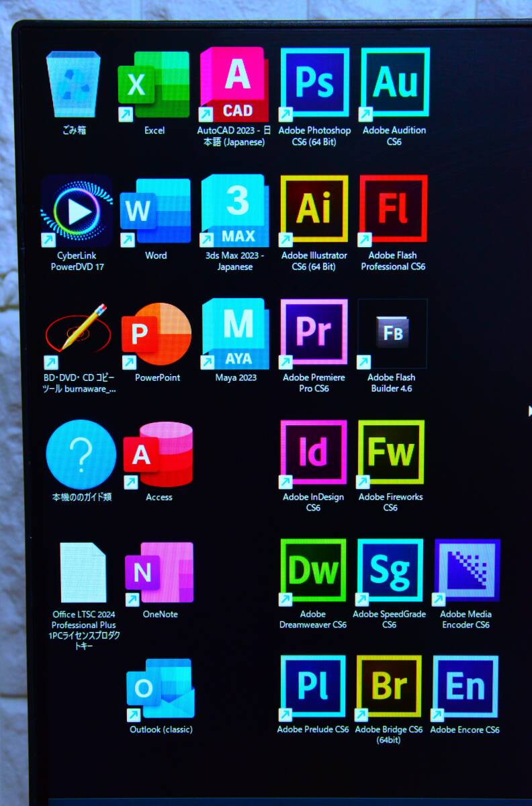Select the Adobe Flash Builder 4.6 icon

(393, 333)
